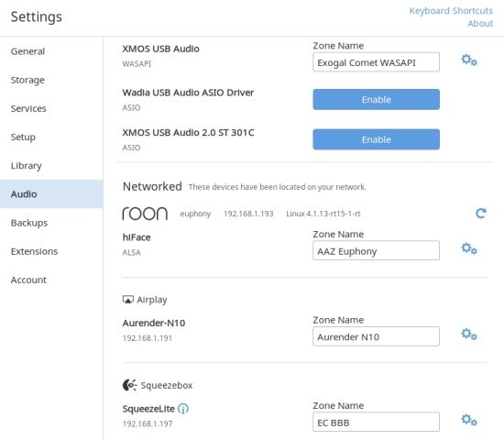Click the Aurender-N10 device name

pos(154,323)
